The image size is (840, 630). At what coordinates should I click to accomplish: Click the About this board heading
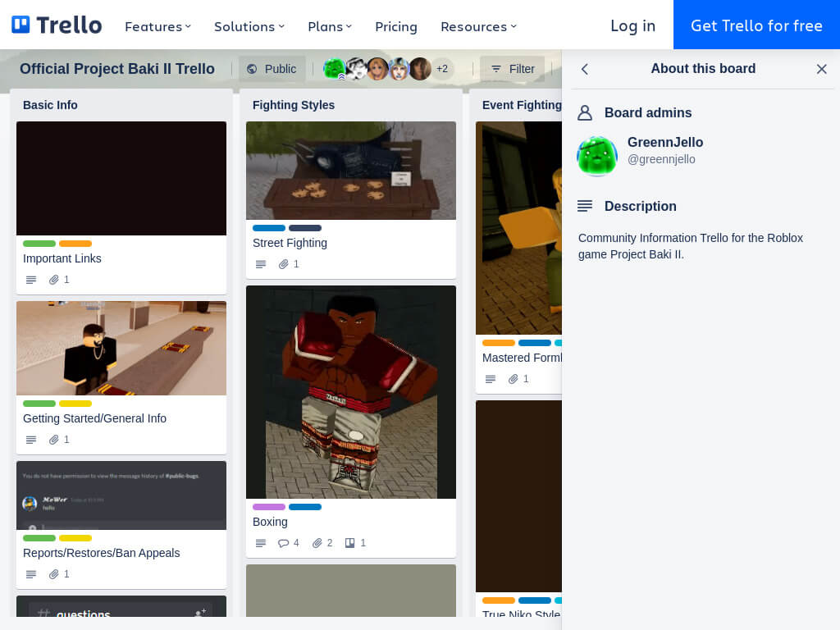click(x=703, y=69)
